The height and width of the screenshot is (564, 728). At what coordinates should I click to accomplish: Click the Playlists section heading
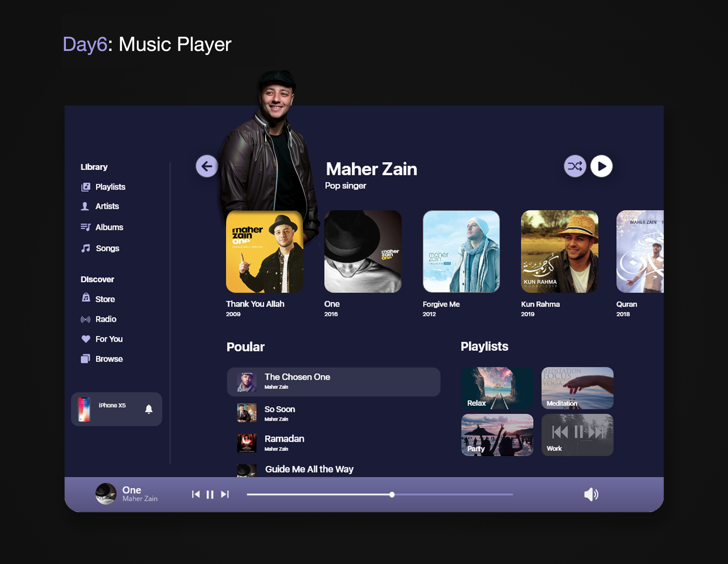(x=484, y=346)
